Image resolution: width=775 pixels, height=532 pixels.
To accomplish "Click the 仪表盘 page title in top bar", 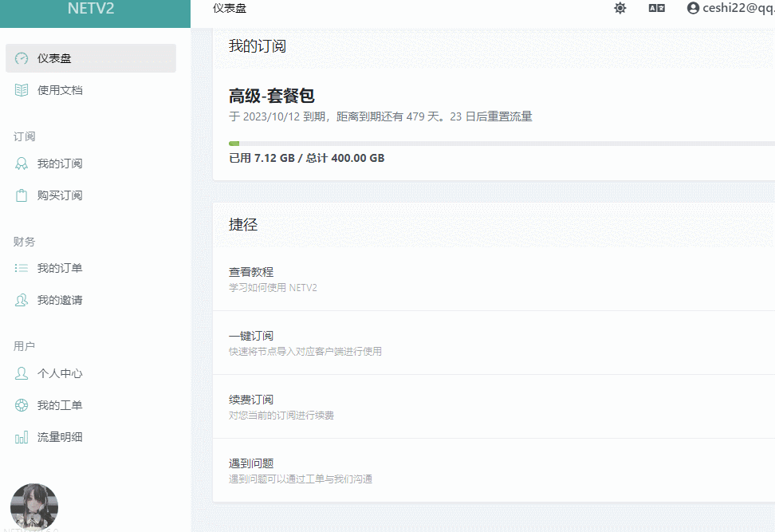I will coord(230,8).
